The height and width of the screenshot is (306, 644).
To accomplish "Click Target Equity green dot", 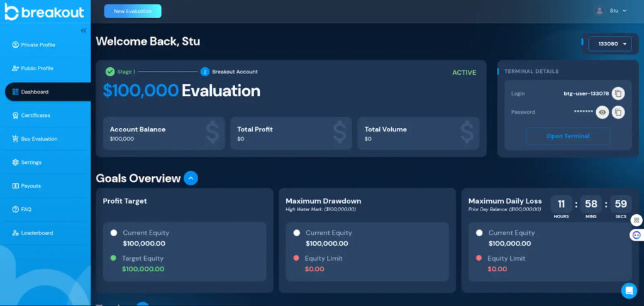I will click(x=113, y=258).
